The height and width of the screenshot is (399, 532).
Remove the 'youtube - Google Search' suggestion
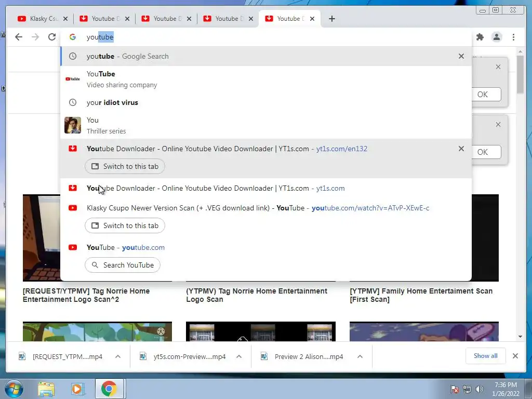[461, 56]
